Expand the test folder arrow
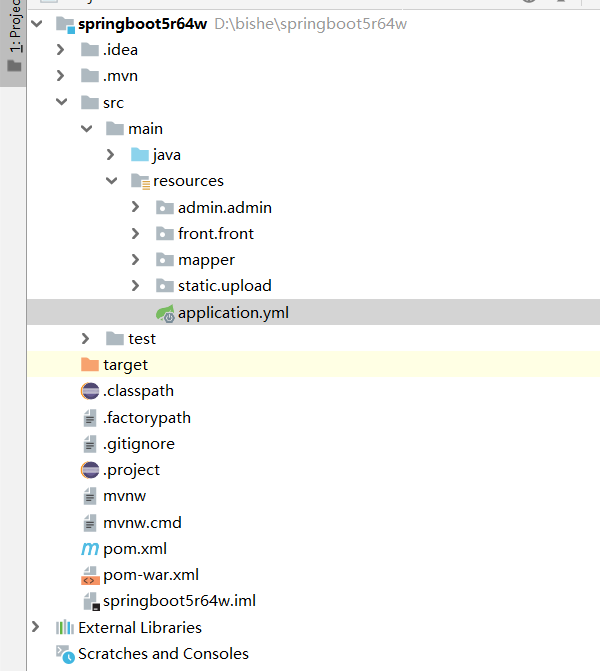 [x=86, y=339]
